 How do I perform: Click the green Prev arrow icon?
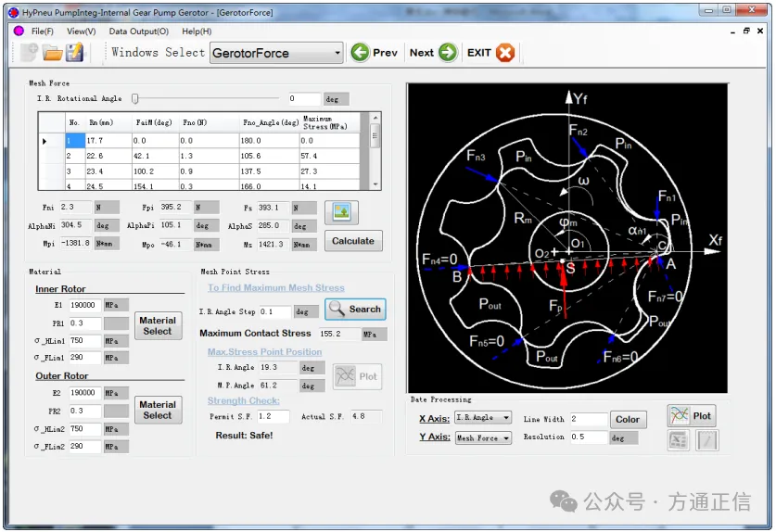tap(361, 53)
